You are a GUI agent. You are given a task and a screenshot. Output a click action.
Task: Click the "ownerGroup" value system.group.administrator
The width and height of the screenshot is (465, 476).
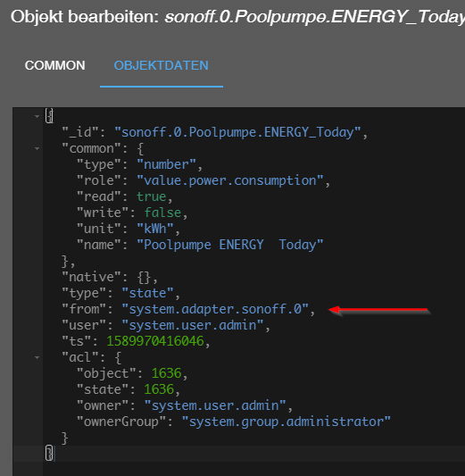coord(286,422)
